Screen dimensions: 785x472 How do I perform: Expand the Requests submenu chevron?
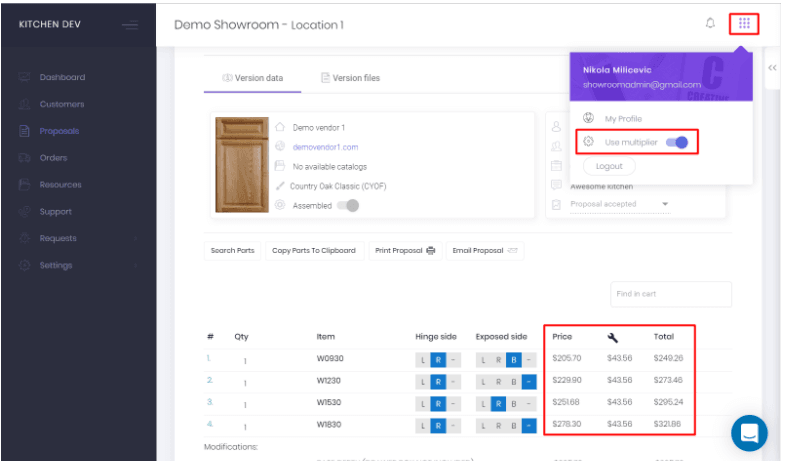(136, 239)
